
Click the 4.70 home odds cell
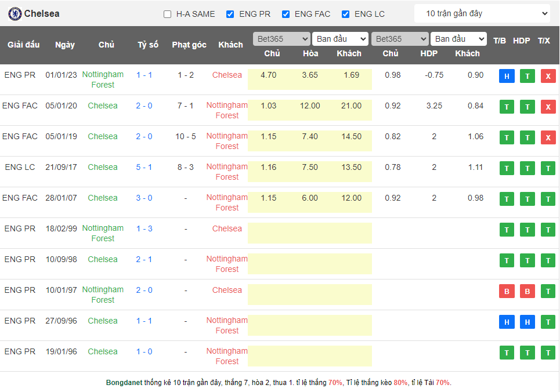click(x=269, y=75)
